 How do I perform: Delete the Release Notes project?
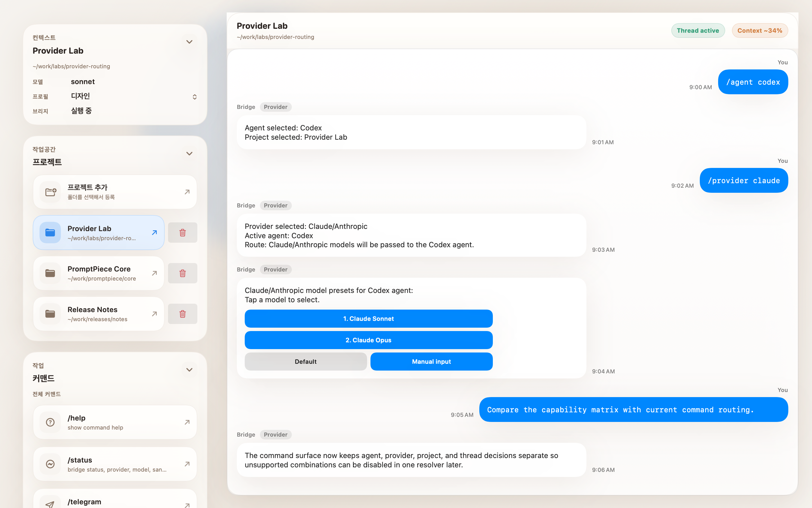[x=182, y=314]
